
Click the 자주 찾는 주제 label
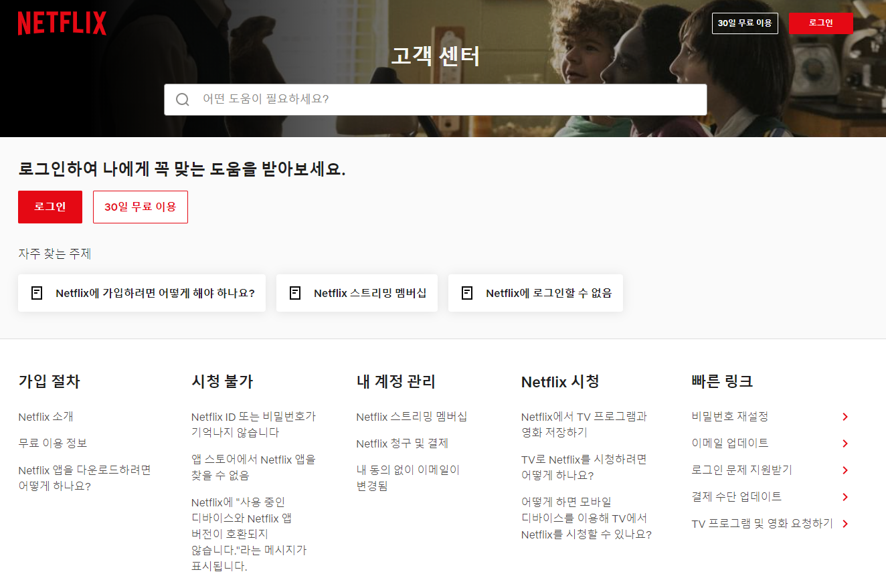(54, 254)
